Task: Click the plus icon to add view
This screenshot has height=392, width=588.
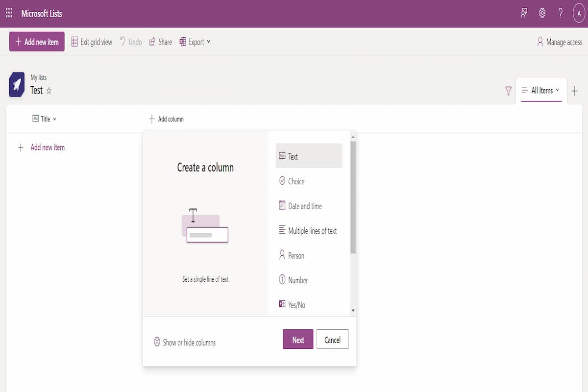Action: pos(575,91)
